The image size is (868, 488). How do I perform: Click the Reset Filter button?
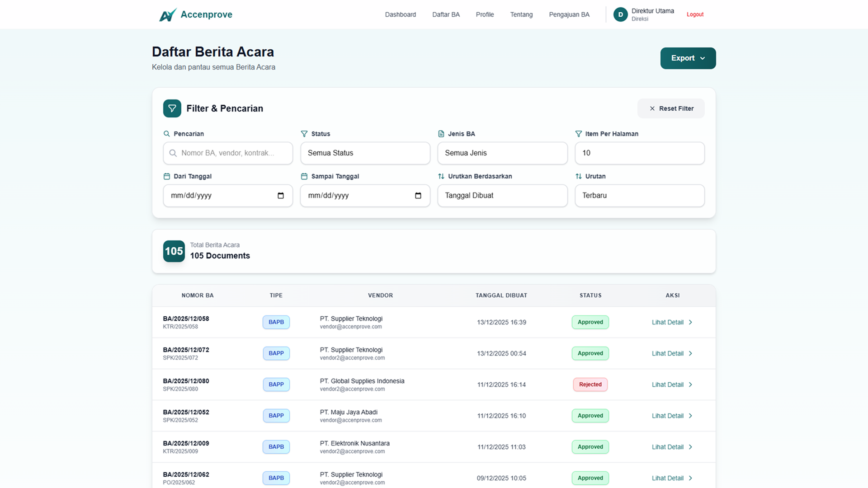pyautogui.click(x=671, y=108)
